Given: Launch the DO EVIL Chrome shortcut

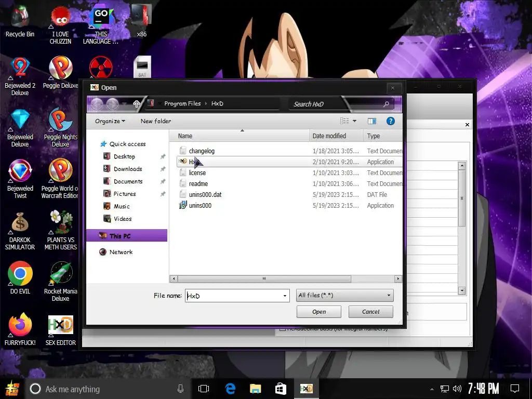Looking at the screenshot, I should tap(20, 277).
